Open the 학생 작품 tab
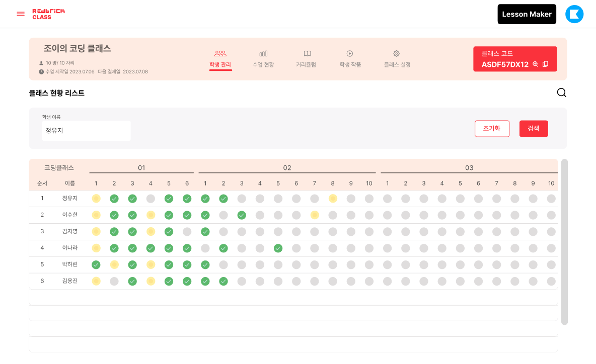 click(x=350, y=60)
